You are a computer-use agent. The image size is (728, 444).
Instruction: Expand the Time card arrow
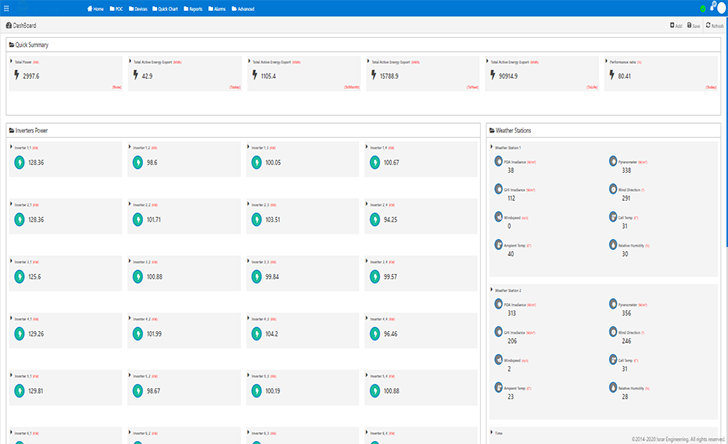tap(492, 432)
